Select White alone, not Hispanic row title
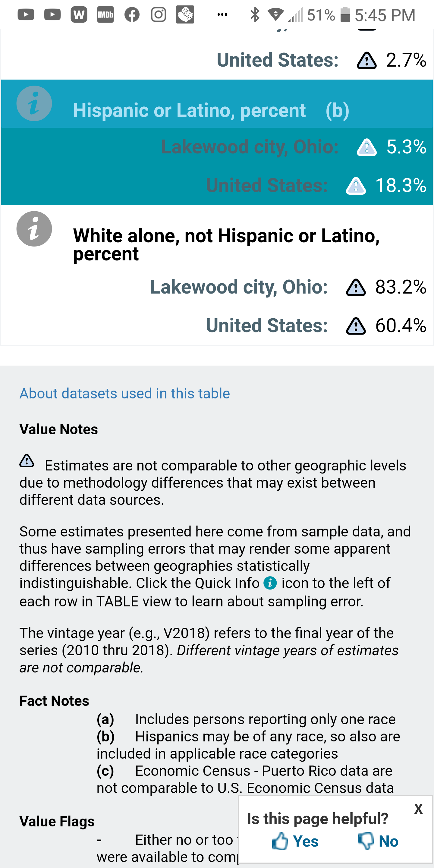The width and height of the screenshot is (434, 868). pyautogui.click(x=226, y=244)
